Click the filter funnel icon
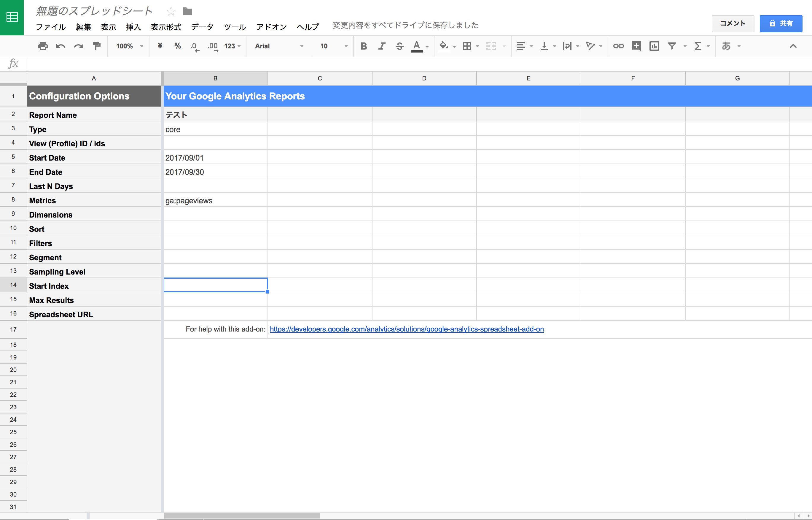 672,46
